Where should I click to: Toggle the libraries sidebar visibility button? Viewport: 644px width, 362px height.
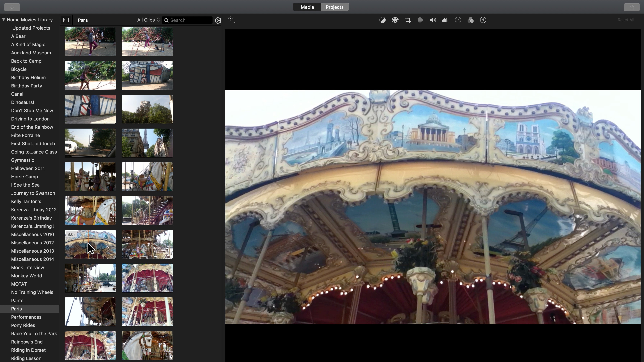[66, 20]
